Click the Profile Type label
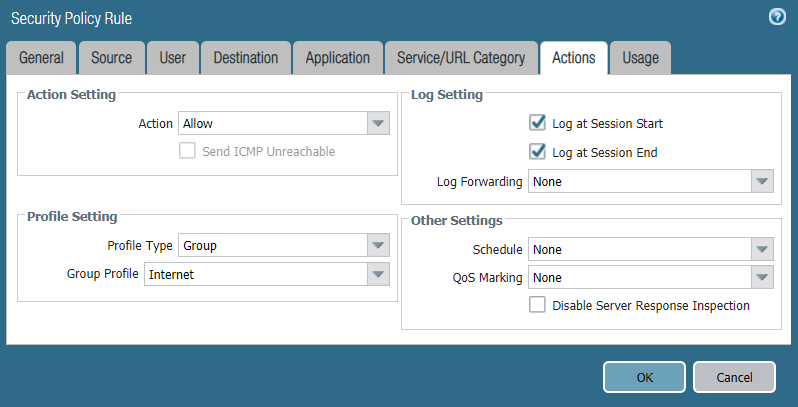The width and height of the screenshot is (798, 407). tap(140, 246)
